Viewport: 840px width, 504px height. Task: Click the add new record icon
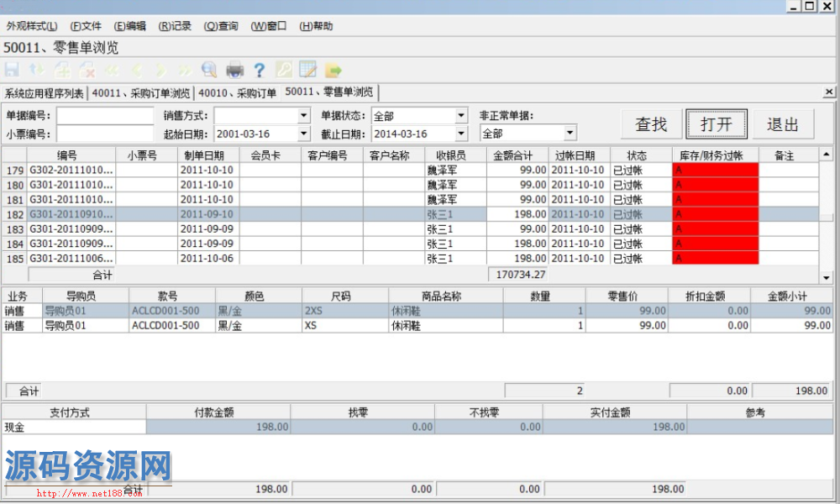pyautogui.click(x=62, y=71)
